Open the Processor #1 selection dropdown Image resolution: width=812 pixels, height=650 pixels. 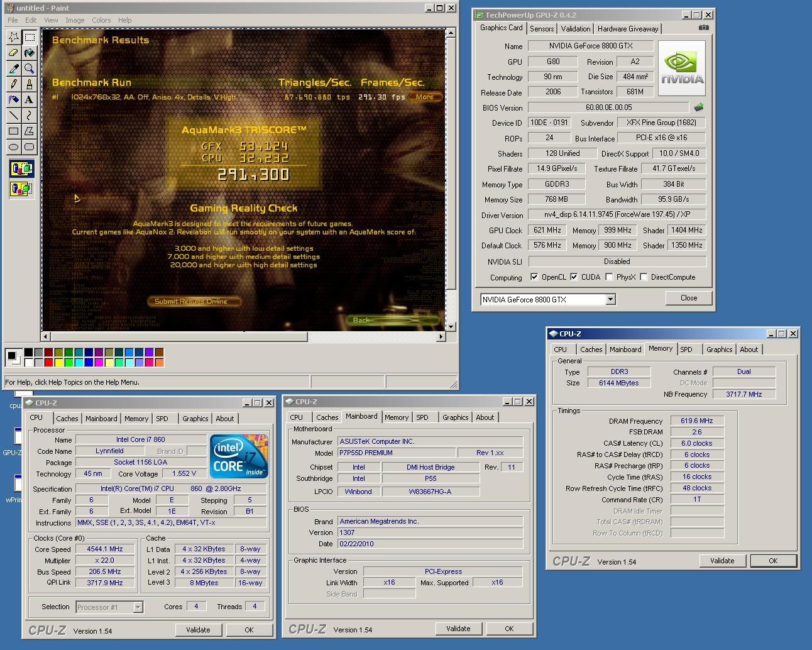(x=138, y=607)
